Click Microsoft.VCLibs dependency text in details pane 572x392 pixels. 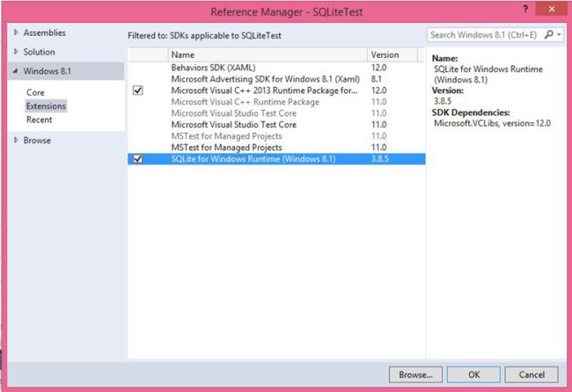[x=492, y=123]
